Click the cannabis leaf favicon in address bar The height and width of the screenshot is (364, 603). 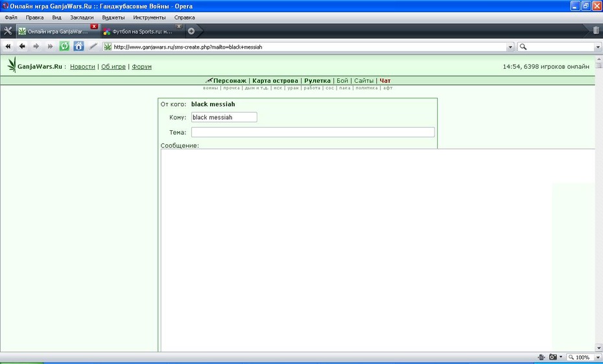point(108,47)
